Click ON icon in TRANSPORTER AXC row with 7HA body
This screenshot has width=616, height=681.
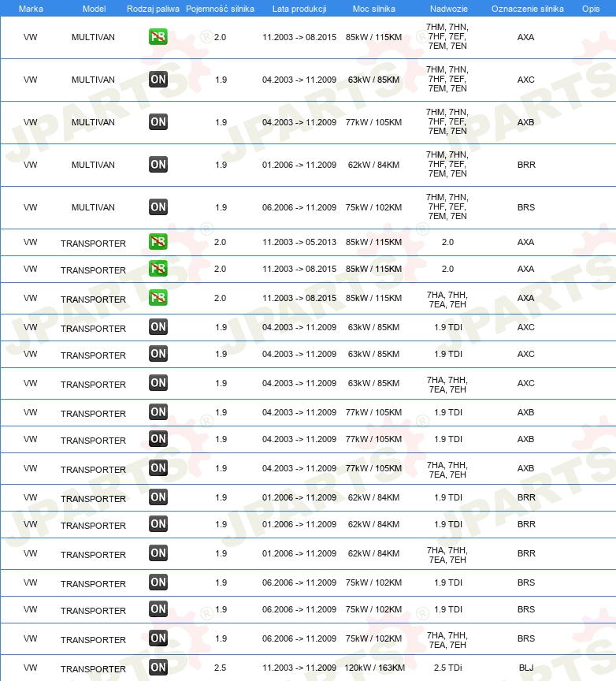click(158, 383)
